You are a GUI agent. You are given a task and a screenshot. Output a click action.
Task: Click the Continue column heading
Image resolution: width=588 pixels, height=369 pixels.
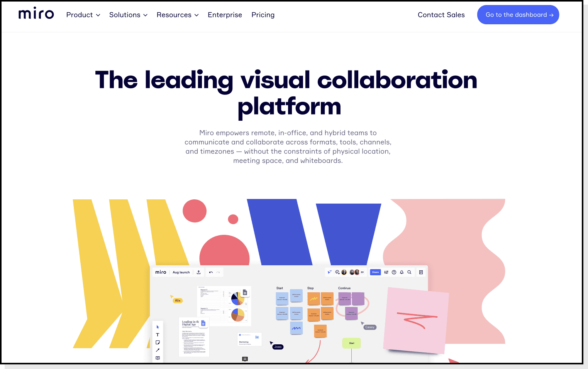pyautogui.click(x=344, y=288)
